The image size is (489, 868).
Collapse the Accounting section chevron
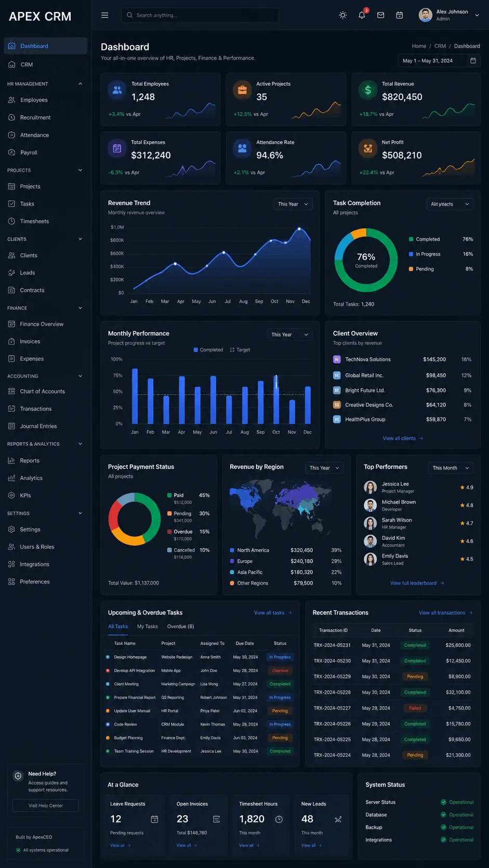(80, 376)
